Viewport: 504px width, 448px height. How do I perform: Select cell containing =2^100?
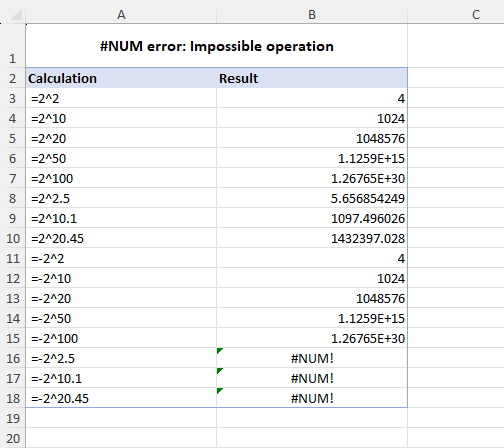click(121, 178)
